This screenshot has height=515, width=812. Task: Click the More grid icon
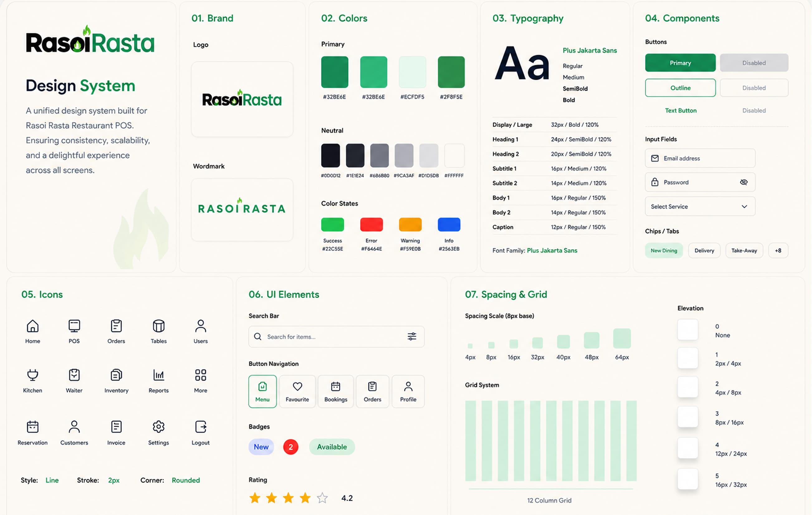(201, 375)
